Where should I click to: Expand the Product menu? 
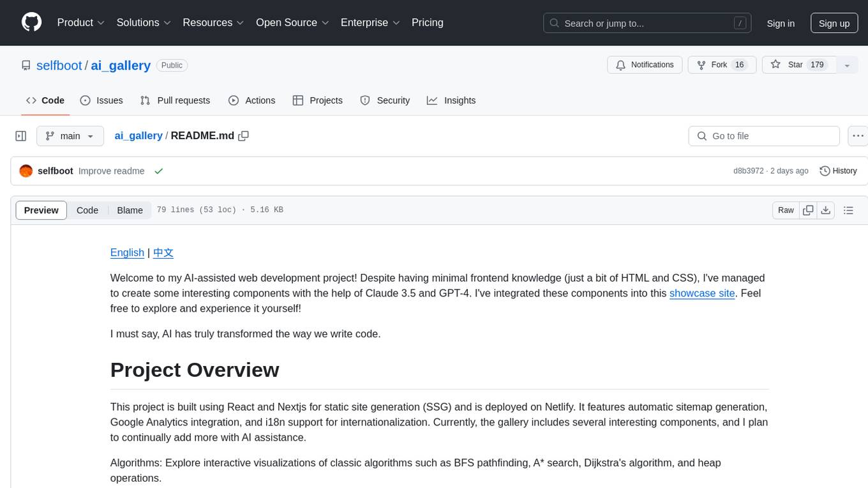click(x=81, y=22)
